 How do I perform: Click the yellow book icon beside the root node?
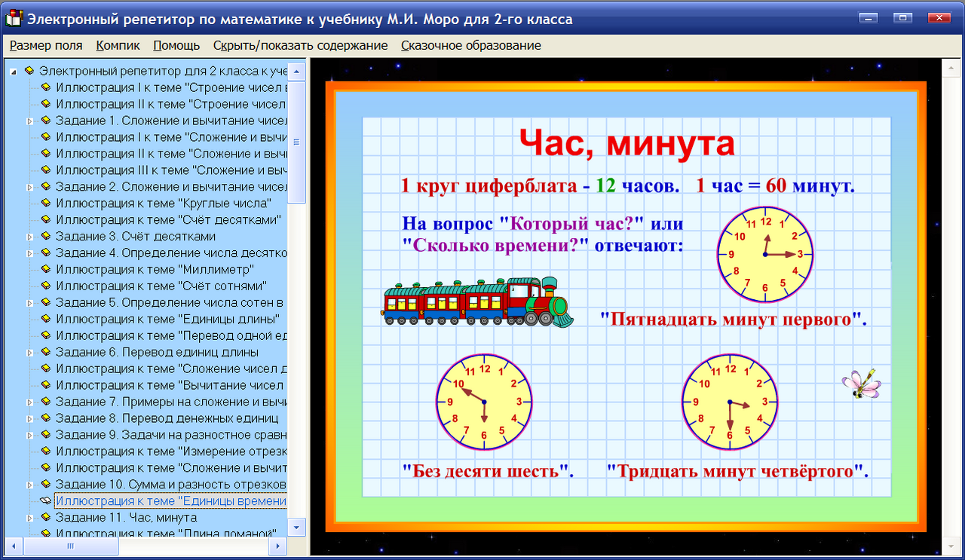pos(28,70)
